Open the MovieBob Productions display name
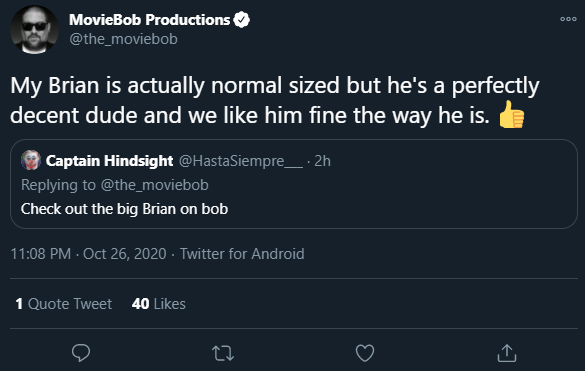Screen dimensions: 585x371 point(150,20)
